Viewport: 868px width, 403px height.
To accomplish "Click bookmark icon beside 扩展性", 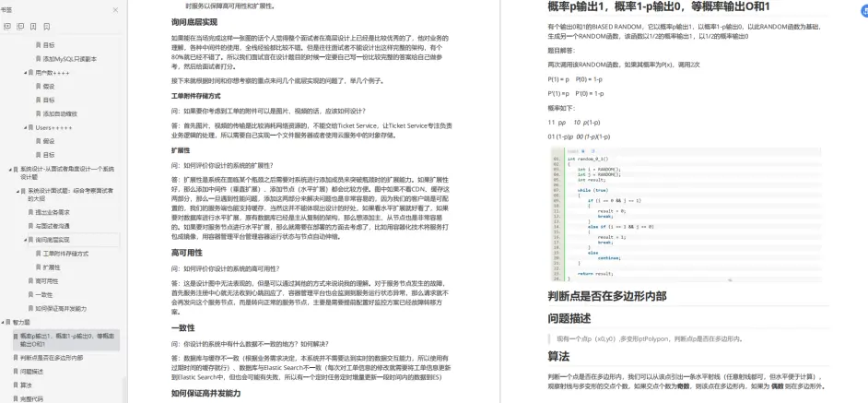I will pos(38,267).
